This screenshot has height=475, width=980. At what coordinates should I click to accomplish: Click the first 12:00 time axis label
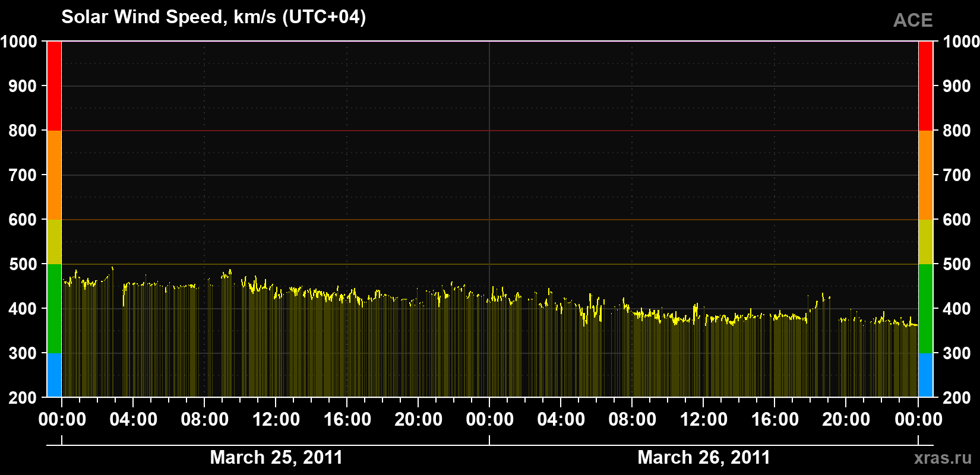coord(276,419)
